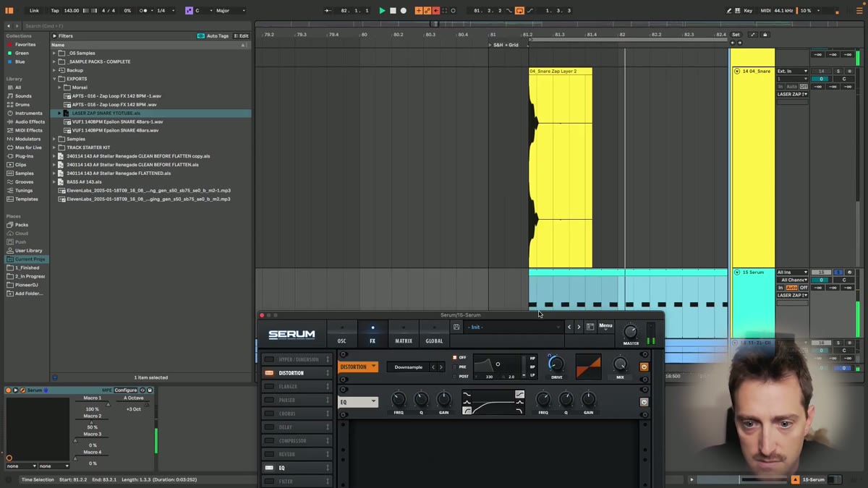Click the 143.00 tempo field
This screenshot has height=488, width=868.
point(72,11)
